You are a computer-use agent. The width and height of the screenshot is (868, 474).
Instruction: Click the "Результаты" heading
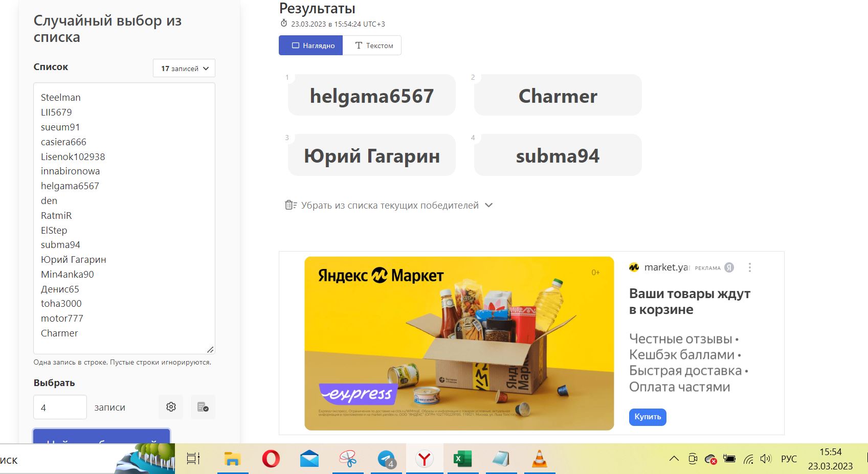click(317, 8)
